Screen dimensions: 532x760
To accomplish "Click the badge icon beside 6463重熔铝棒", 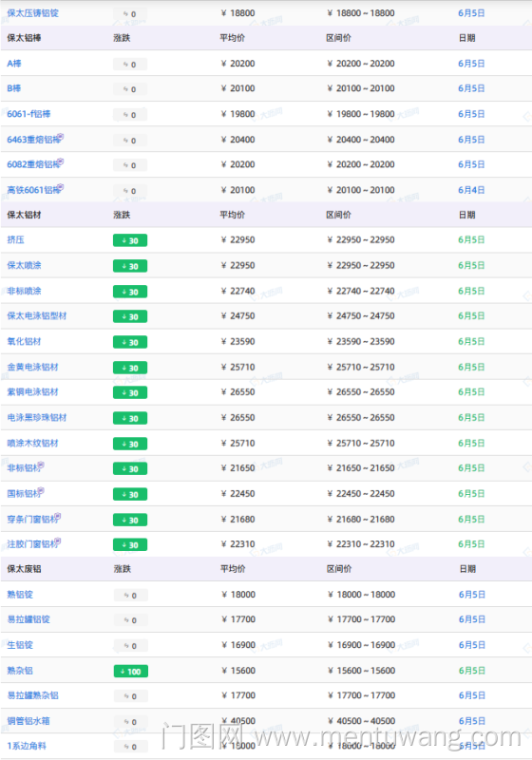I will (61, 137).
